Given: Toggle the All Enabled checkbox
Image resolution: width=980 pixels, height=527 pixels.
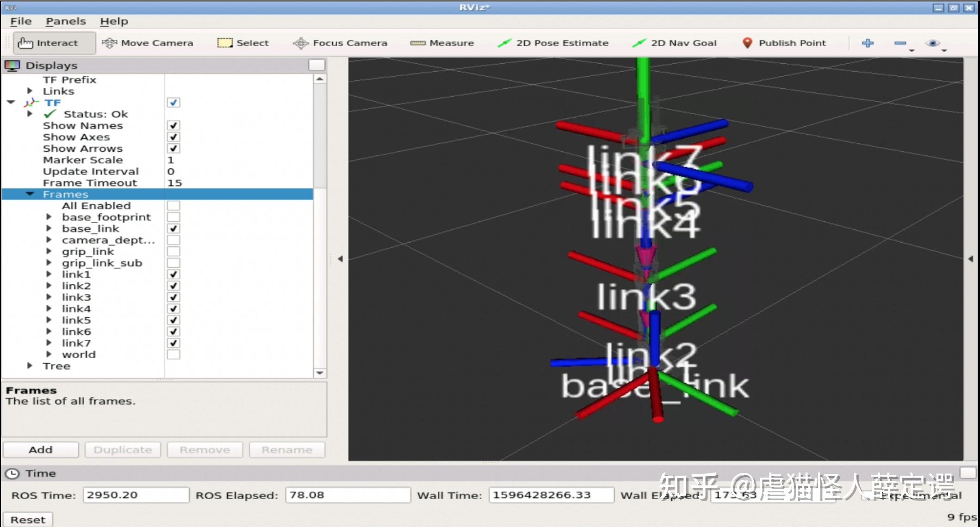Looking at the screenshot, I should tap(174, 206).
